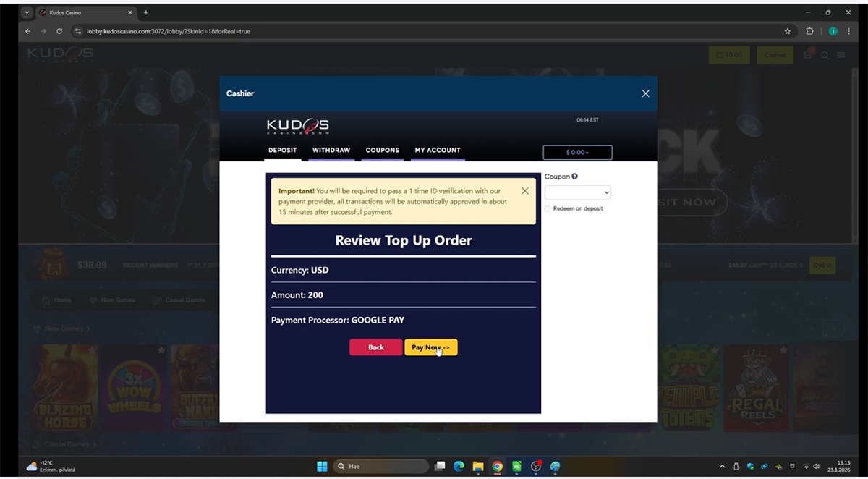
Task: Launch Microsoft Edge from the taskbar
Action: (459, 467)
